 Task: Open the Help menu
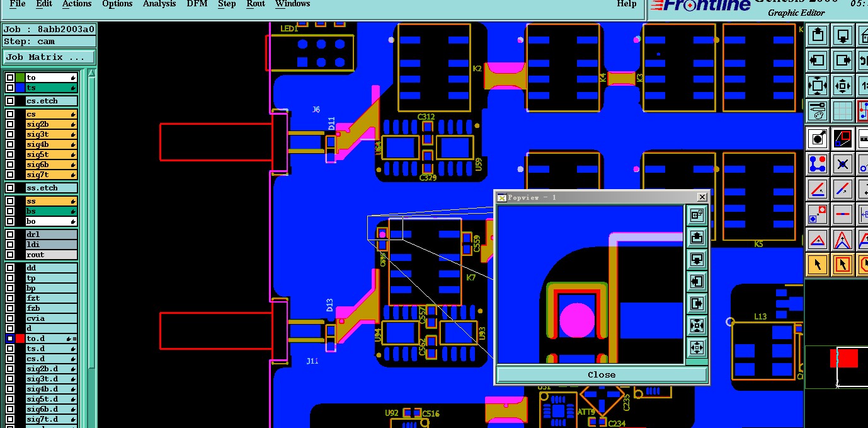coord(626,4)
